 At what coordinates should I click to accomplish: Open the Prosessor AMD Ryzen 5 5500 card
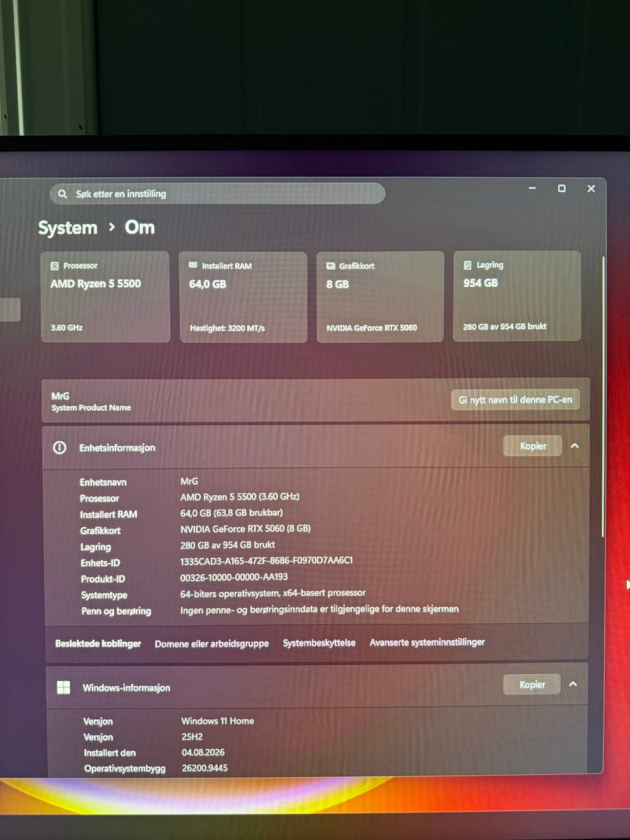tap(106, 297)
